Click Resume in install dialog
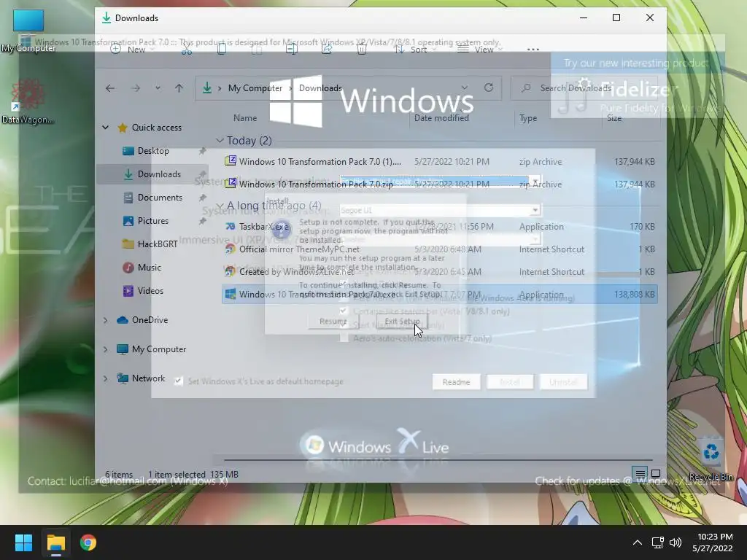This screenshot has width=747, height=560. [333, 322]
